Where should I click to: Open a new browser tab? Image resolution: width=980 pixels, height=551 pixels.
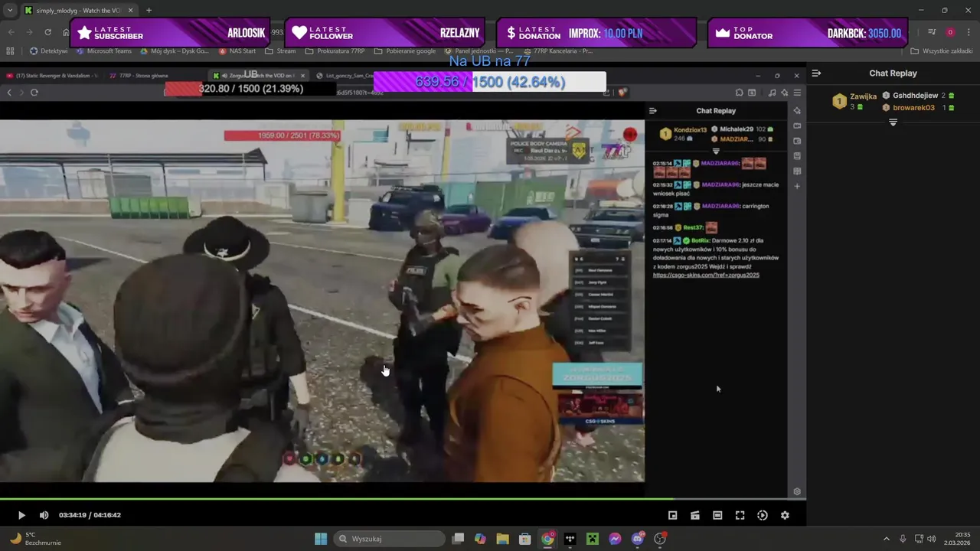(x=149, y=10)
